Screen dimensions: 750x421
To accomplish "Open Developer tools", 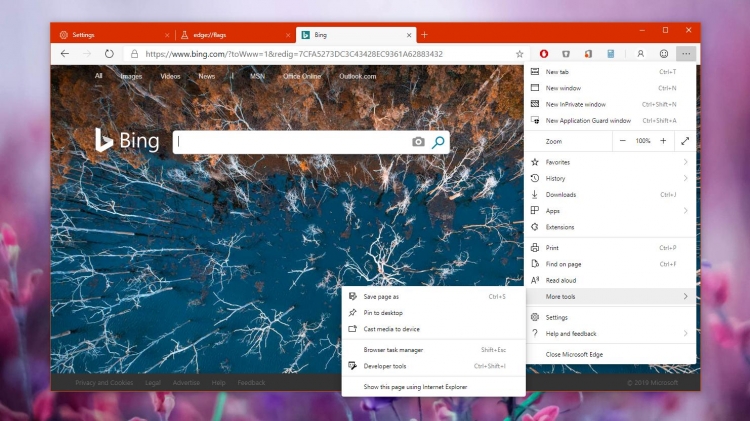I will pos(433,366).
